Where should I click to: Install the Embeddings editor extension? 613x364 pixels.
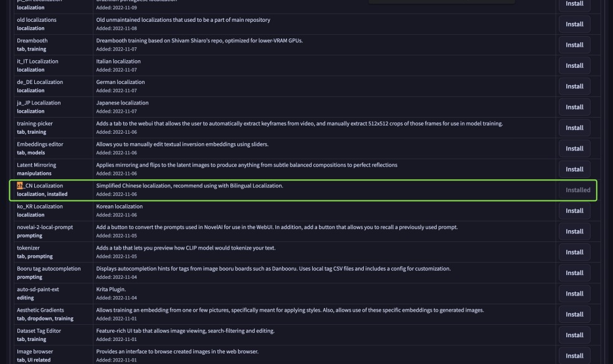pyautogui.click(x=574, y=149)
